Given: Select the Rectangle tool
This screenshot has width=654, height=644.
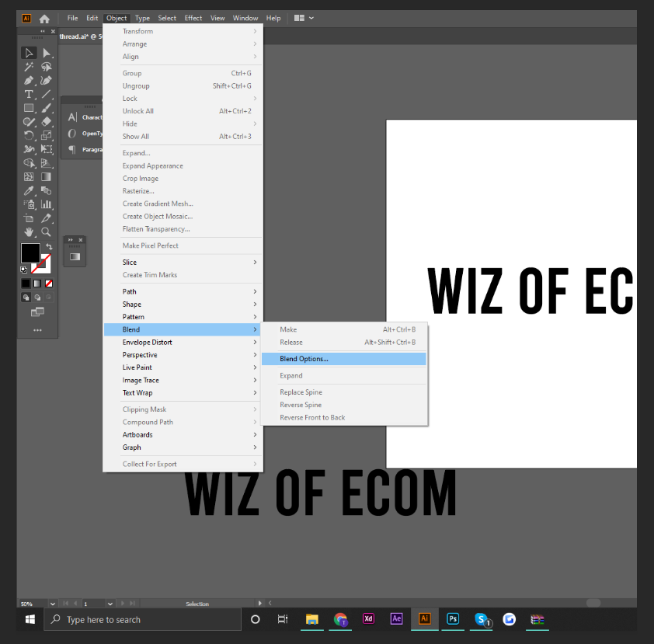Looking at the screenshot, I should coord(29,107).
